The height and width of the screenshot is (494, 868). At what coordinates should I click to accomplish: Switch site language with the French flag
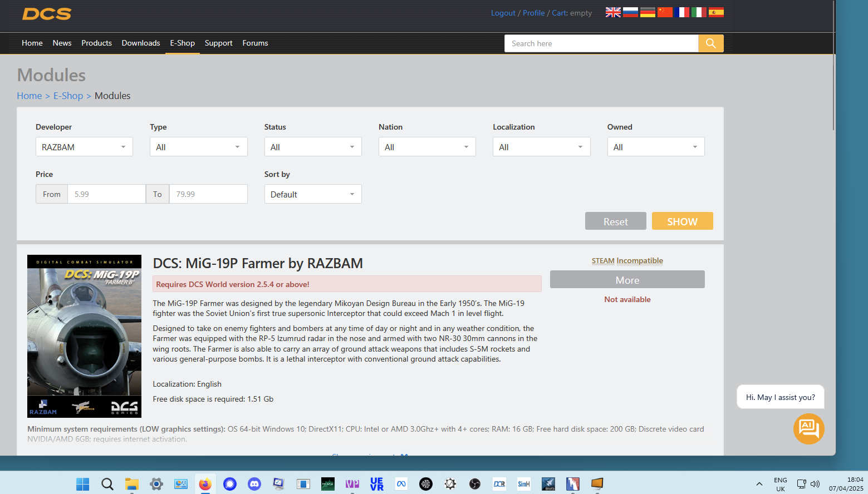pyautogui.click(x=682, y=12)
